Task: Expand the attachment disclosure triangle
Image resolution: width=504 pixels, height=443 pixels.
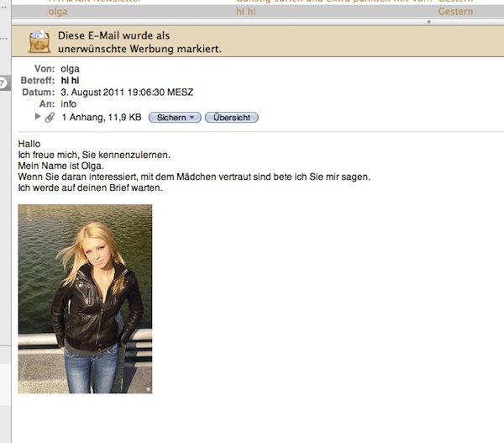Action: 38,117
